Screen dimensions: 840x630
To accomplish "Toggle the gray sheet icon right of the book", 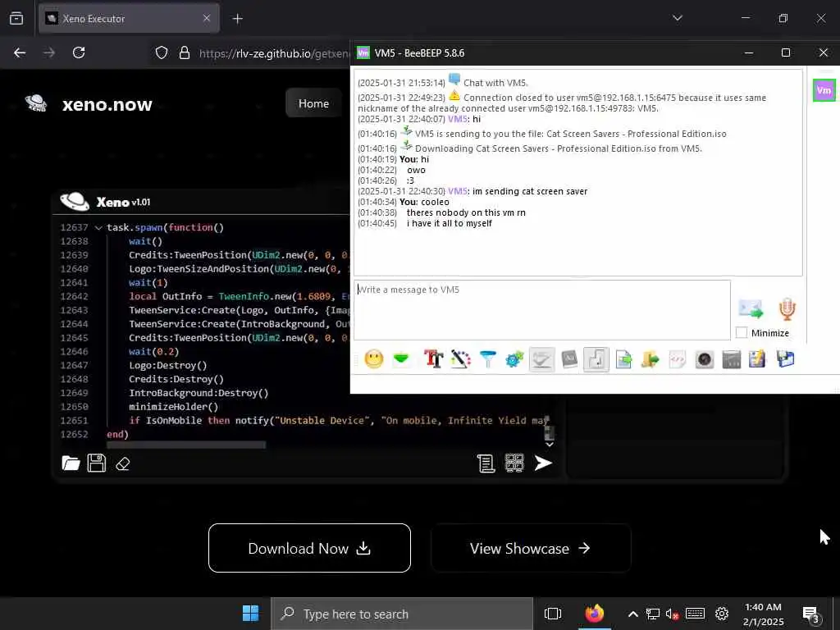I will pyautogui.click(x=596, y=359).
